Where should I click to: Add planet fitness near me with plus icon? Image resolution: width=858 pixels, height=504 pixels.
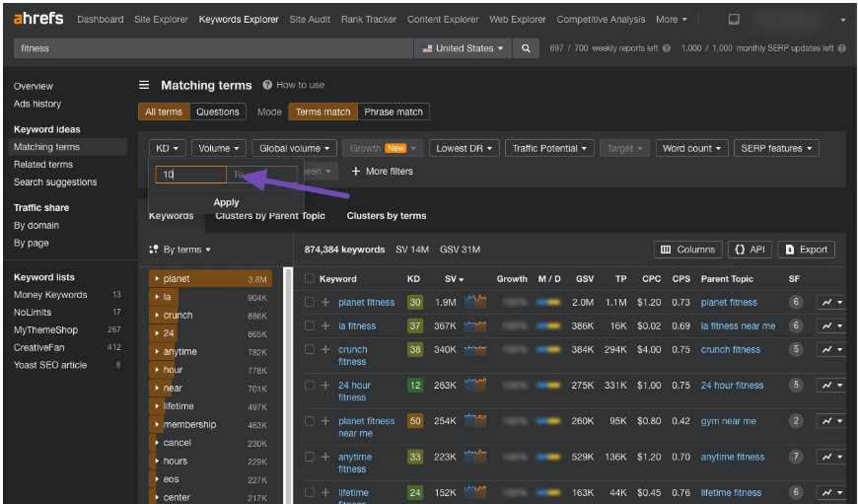[325, 421]
